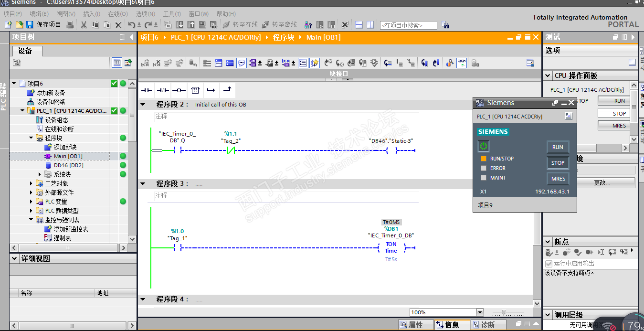Create a new project with the toolbar icon
Screen dimensions: 644x331
point(9,24)
